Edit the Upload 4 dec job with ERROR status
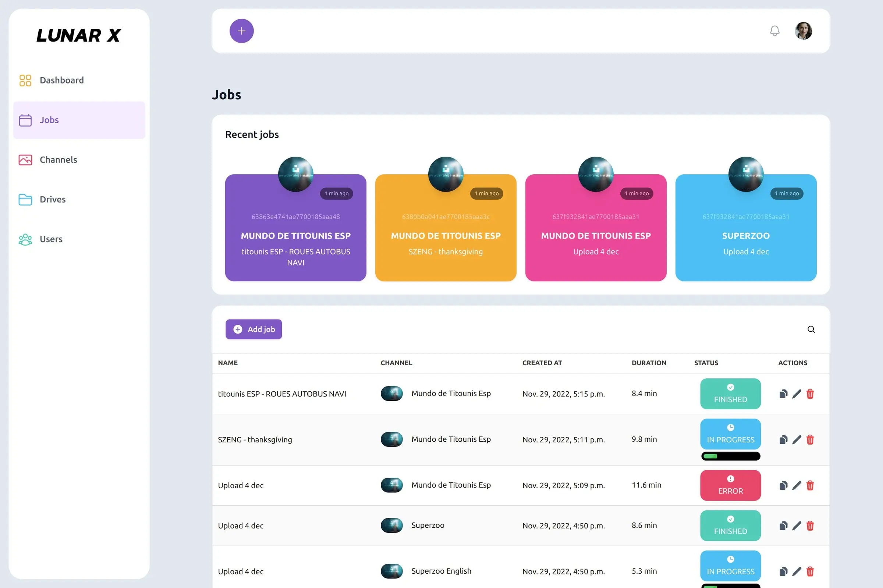883x588 pixels. pos(797,485)
